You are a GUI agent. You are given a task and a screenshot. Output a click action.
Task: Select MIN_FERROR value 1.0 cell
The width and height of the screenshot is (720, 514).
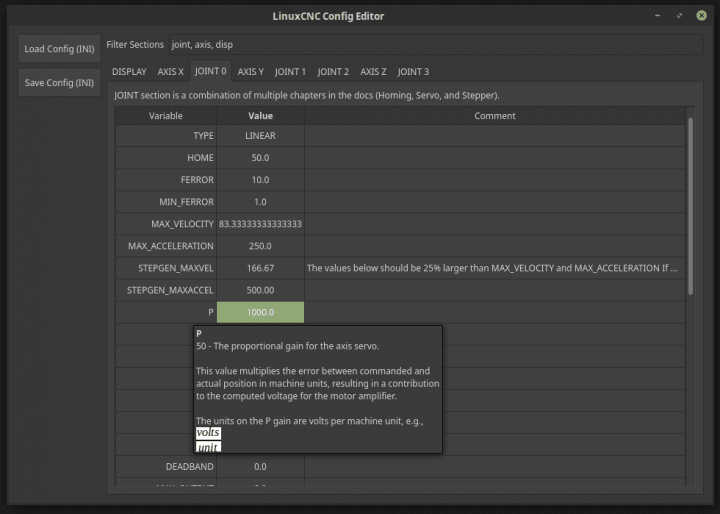(260, 202)
